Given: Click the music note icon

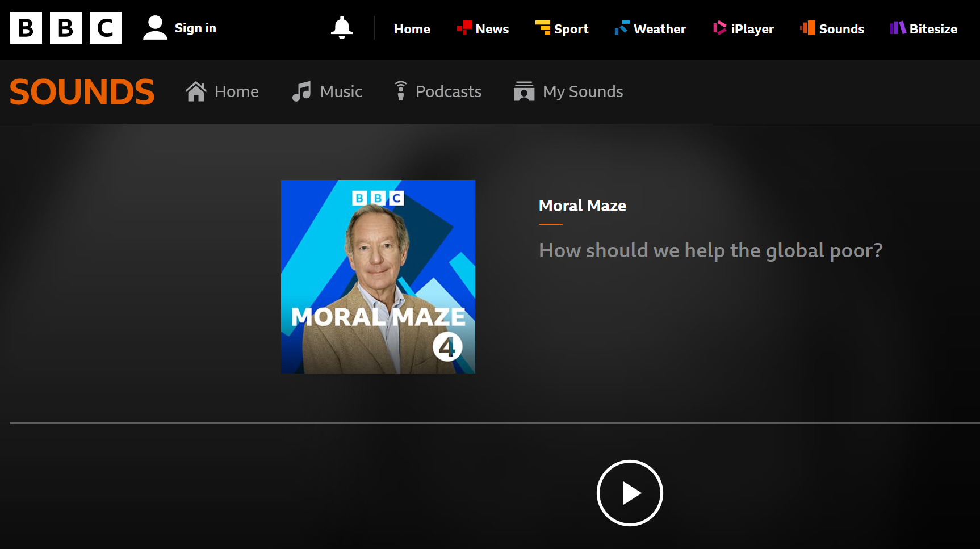Looking at the screenshot, I should point(301,91).
